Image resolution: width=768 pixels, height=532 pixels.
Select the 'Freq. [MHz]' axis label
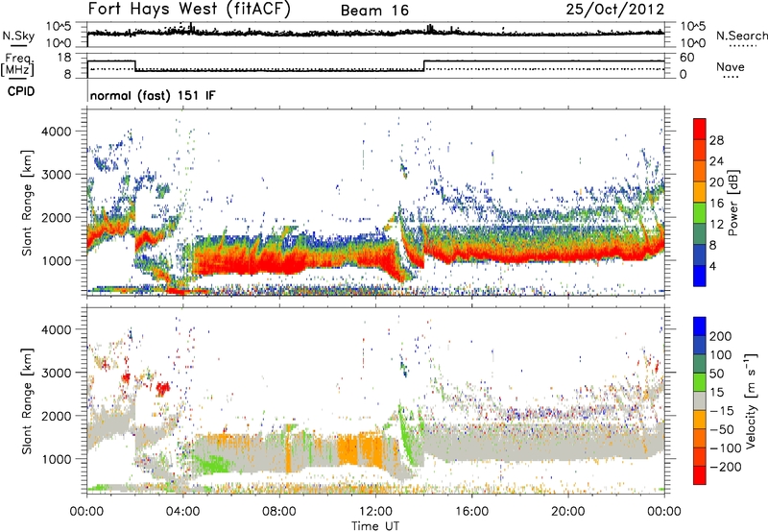tap(17, 64)
